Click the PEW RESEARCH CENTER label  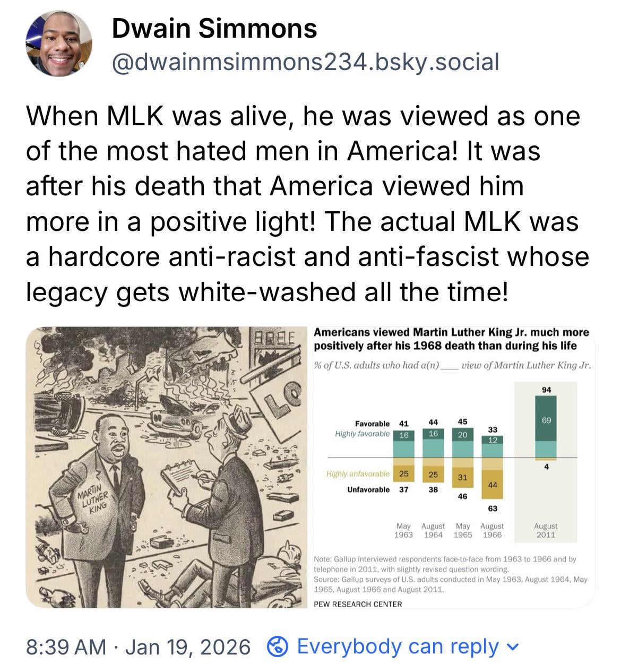point(358,604)
